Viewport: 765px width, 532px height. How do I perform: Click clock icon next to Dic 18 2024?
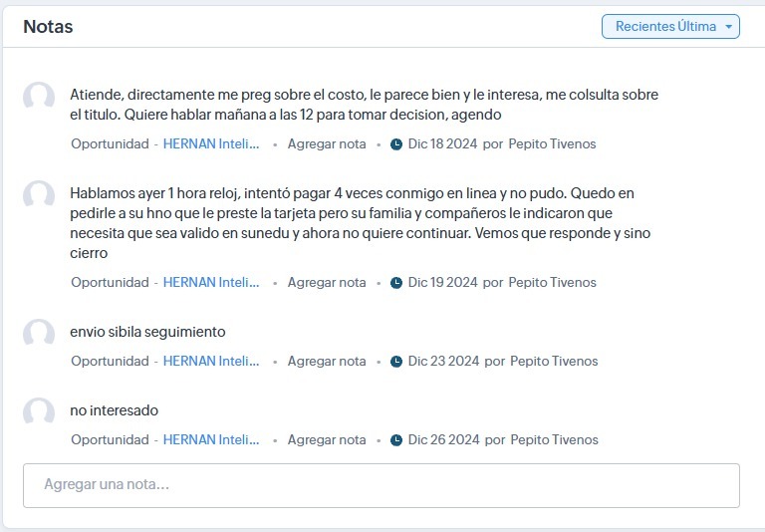pos(396,144)
